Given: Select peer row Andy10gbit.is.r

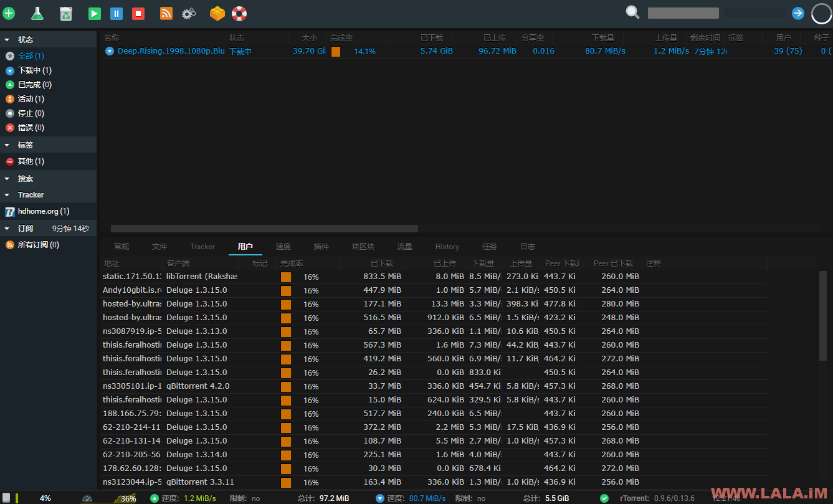Looking at the screenshot, I should click(x=434, y=290).
